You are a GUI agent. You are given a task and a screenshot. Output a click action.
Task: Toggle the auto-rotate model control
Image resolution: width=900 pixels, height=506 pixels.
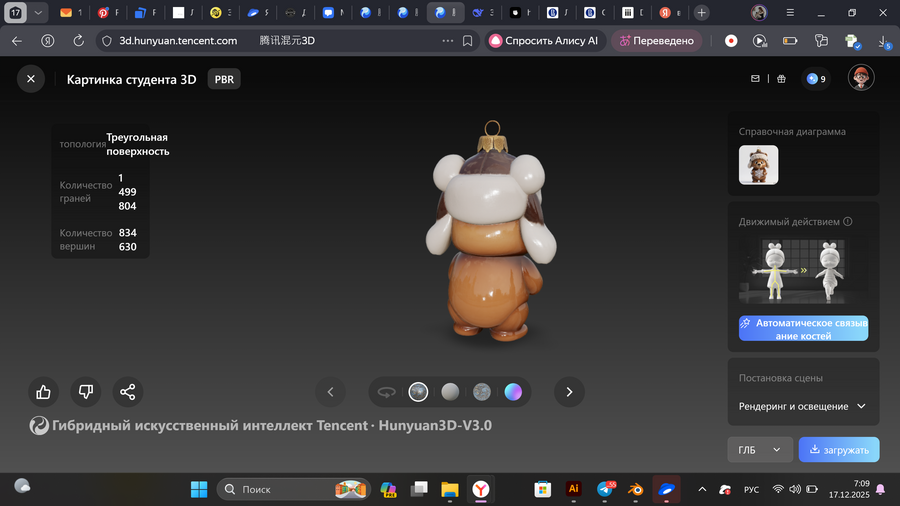[x=387, y=392]
